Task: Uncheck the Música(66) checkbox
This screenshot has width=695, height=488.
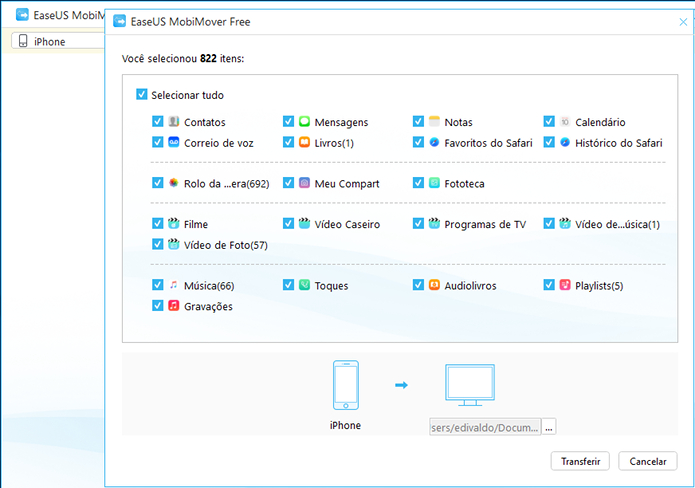Action: (x=157, y=285)
